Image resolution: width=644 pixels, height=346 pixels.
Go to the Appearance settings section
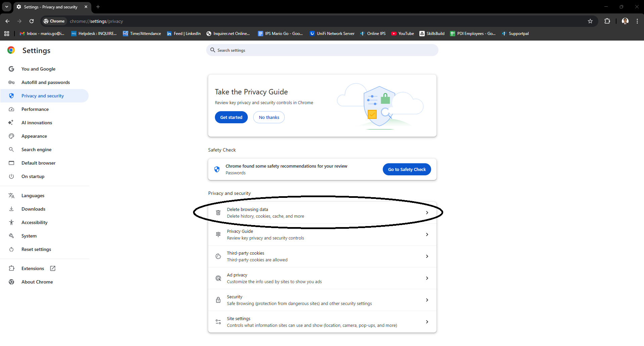34,136
